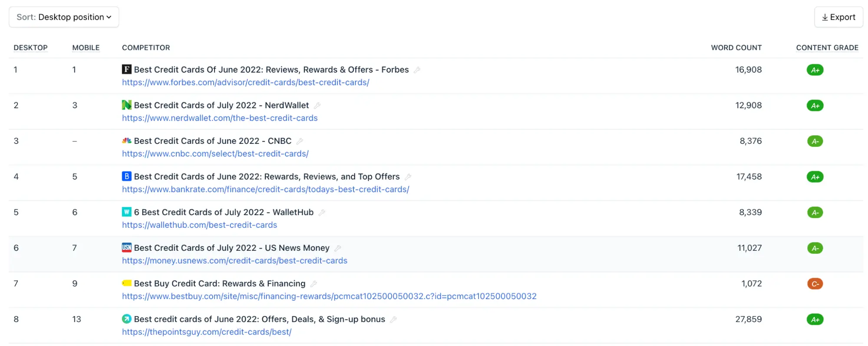Click the COMPETITOR column header
The image size is (868, 346).
pyautogui.click(x=146, y=48)
